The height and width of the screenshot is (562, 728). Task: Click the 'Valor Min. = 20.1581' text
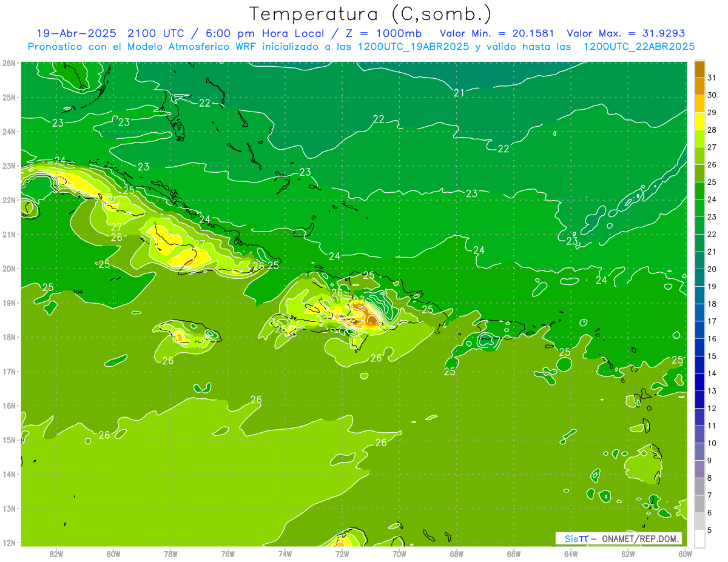[x=496, y=33]
